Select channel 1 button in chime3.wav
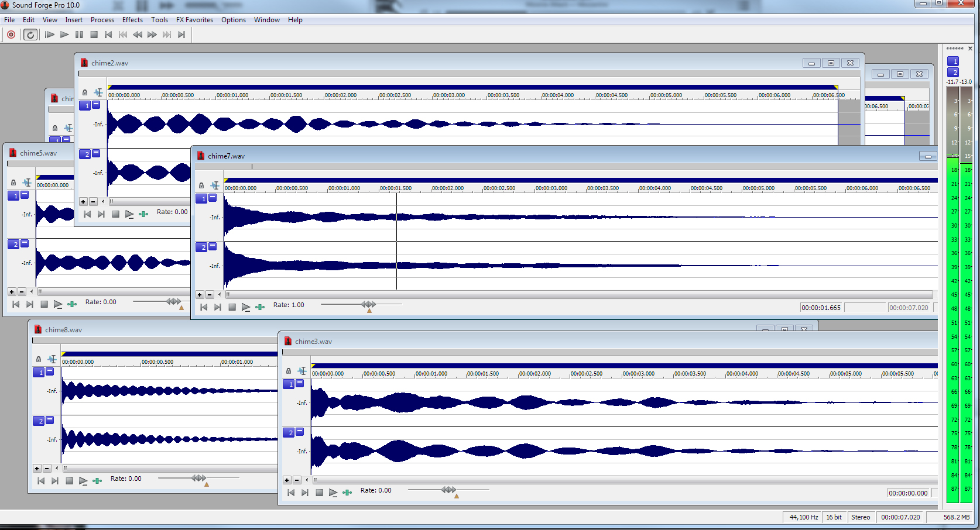Viewport: 980px width, 530px height. 289,384
